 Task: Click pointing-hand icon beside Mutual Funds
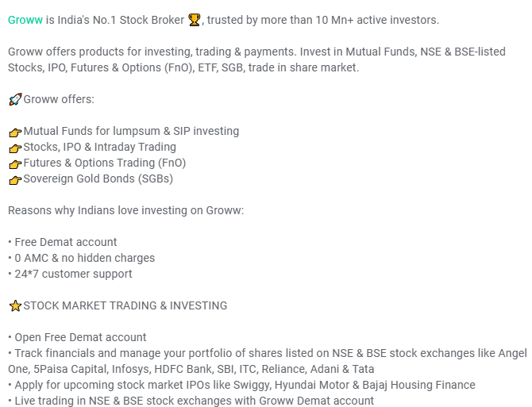pos(14,132)
